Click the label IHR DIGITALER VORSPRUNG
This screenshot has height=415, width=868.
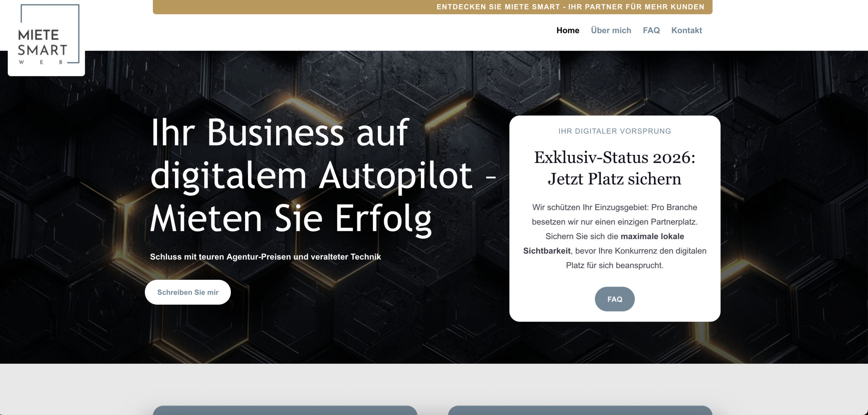(x=615, y=131)
